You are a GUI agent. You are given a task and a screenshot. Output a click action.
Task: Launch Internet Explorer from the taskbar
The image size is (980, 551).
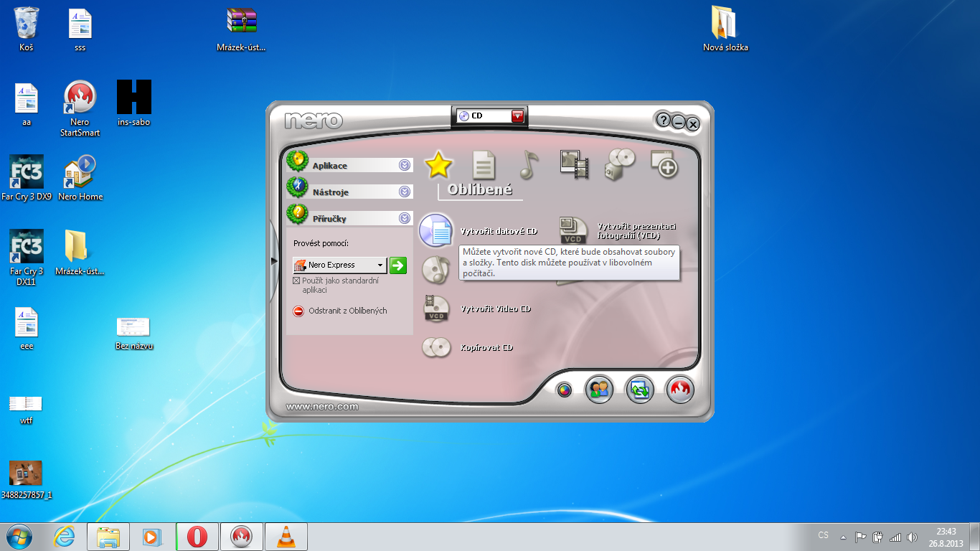tap(65, 537)
